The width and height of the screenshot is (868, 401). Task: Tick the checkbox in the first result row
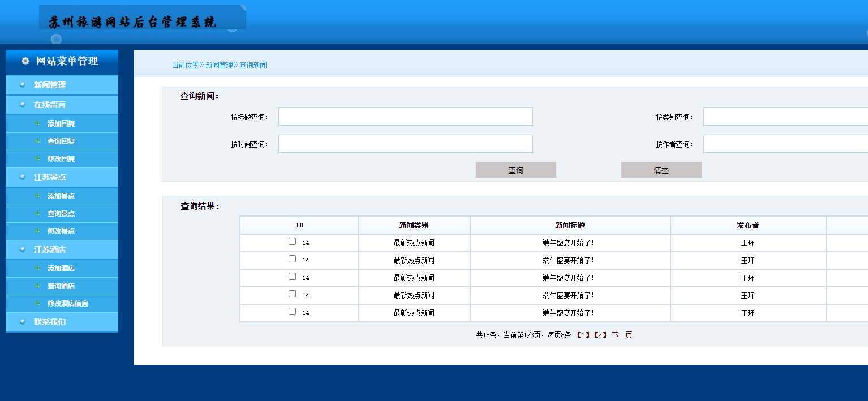pyautogui.click(x=292, y=241)
